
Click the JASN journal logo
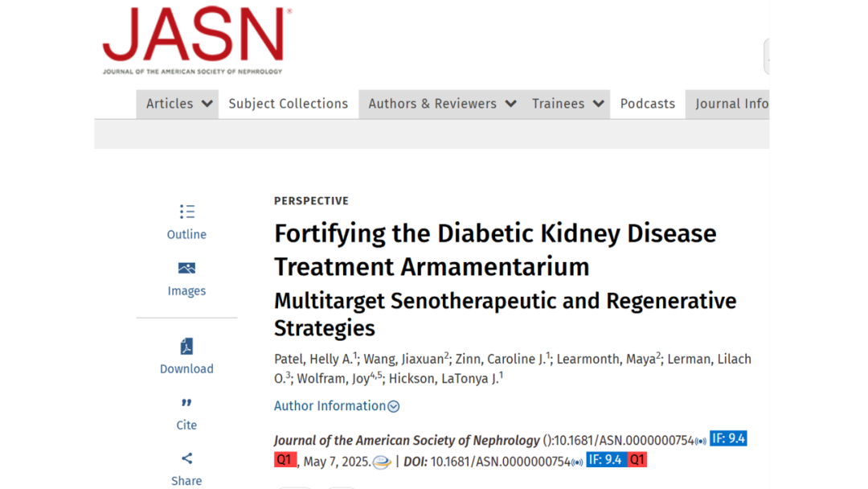tap(197, 41)
